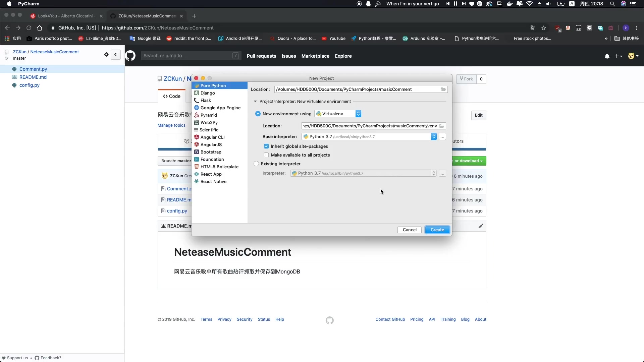This screenshot has height=362, width=644.
Task: Open Marketplace in GitHub header
Action: (x=315, y=56)
